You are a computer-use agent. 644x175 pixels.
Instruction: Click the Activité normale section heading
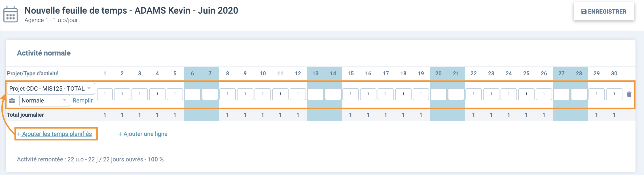tap(44, 53)
